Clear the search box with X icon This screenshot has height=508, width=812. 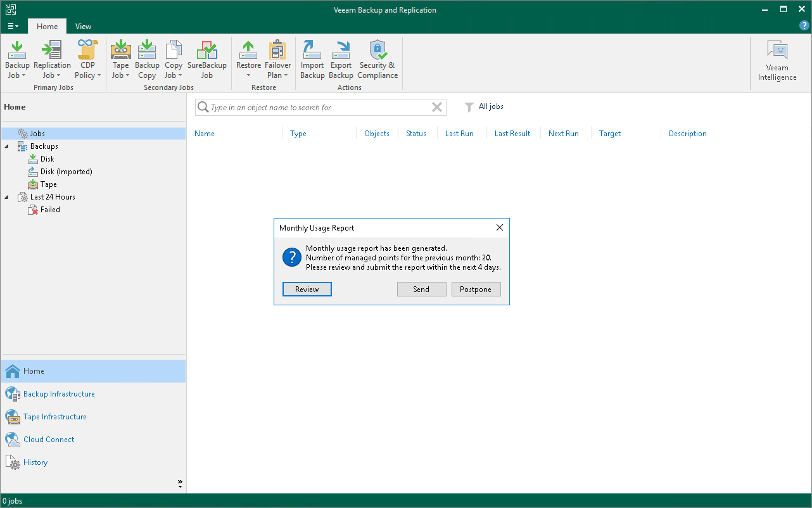[437, 107]
